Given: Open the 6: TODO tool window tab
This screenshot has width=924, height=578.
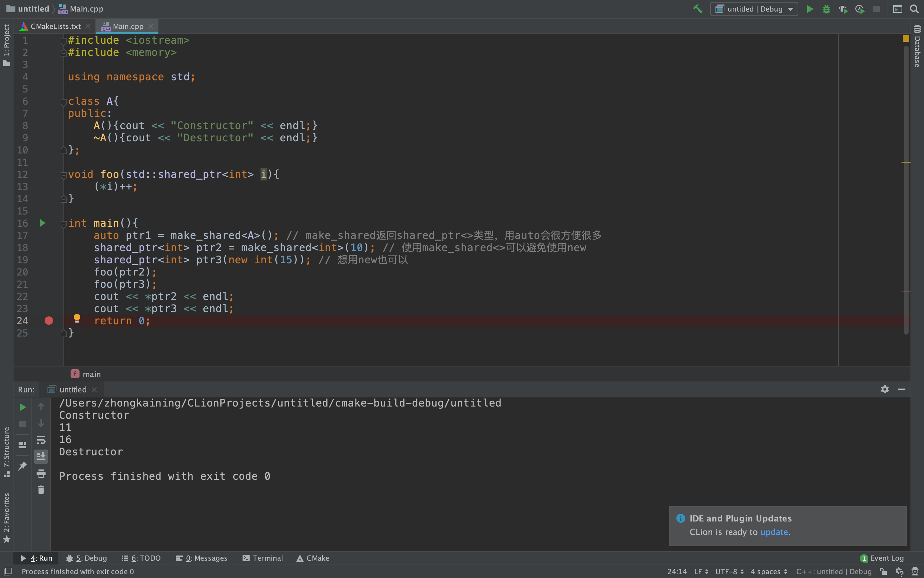Looking at the screenshot, I should tap(141, 558).
